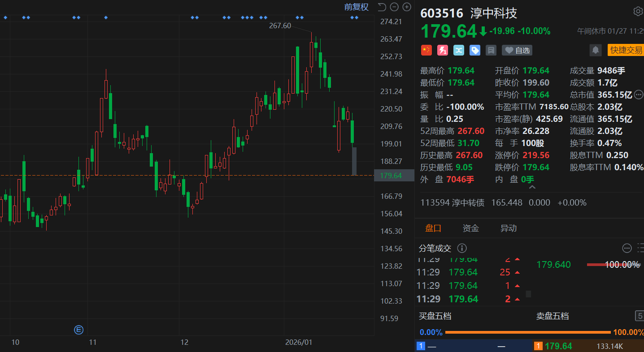Open the 前复权 adjustment dropdown
This screenshot has height=352, width=644.
click(356, 7)
